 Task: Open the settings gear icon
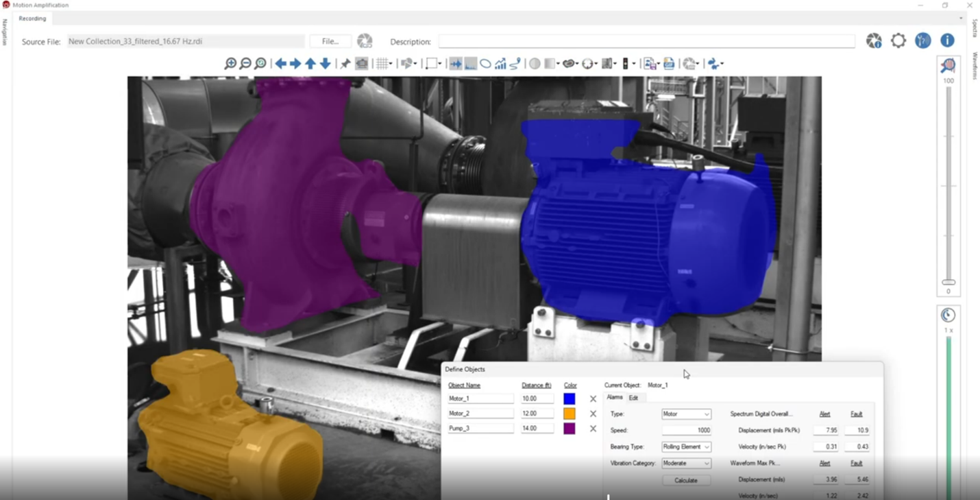(x=898, y=41)
